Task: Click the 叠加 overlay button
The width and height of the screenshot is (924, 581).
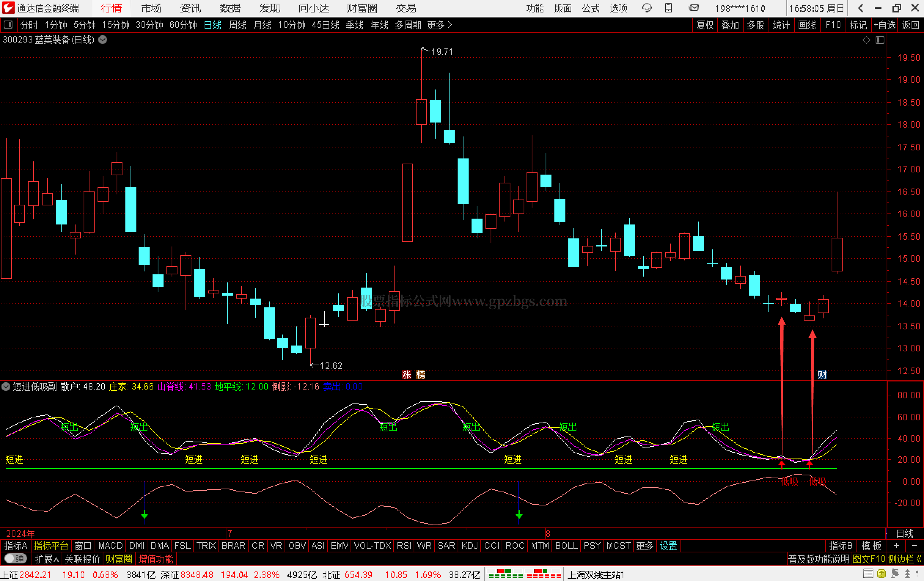Action: click(730, 25)
